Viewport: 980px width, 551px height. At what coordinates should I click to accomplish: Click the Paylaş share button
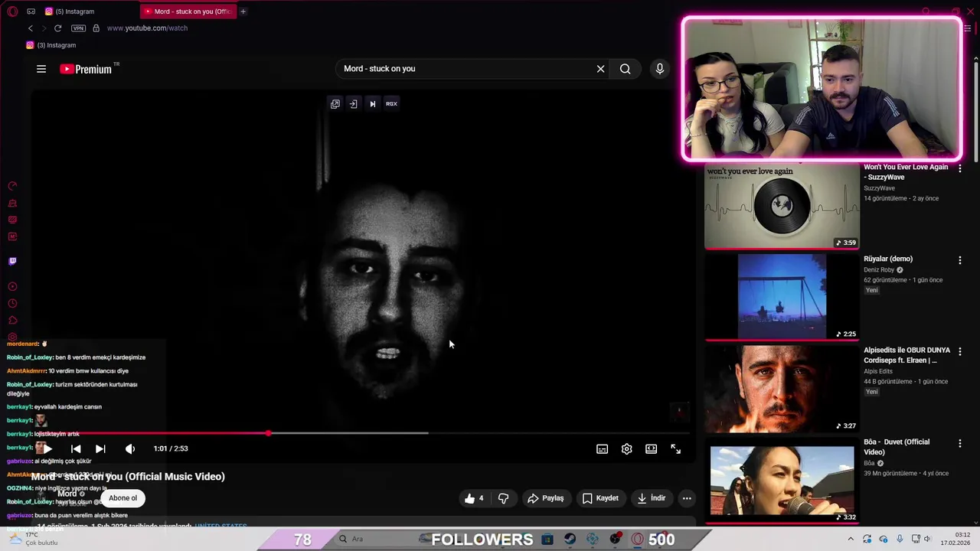click(546, 498)
